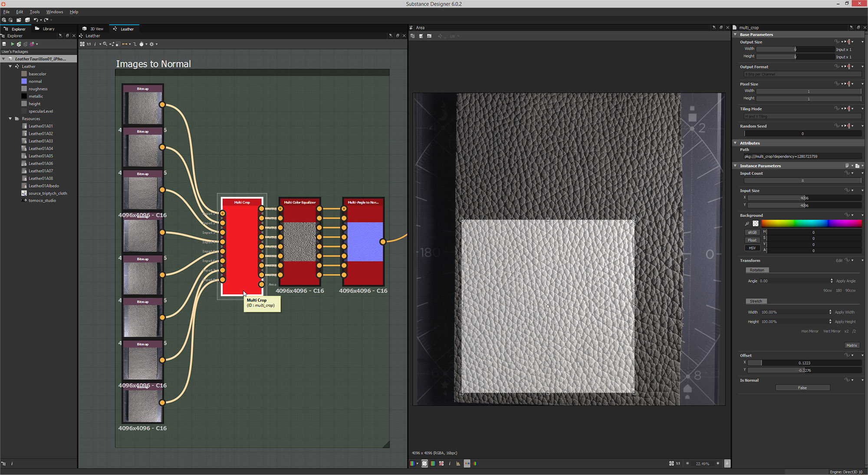Click the Apply Angle button

(x=845, y=281)
